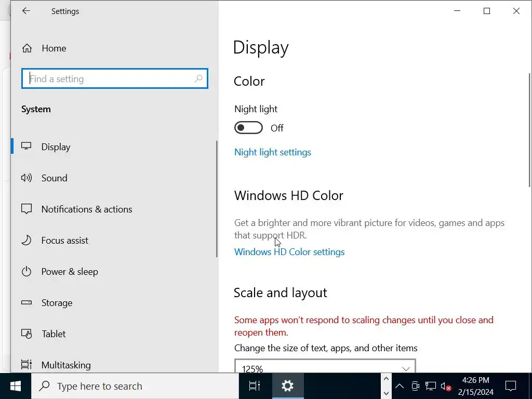Click the network tray icon
The width and height of the screenshot is (532, 399).
pos(431,386)
